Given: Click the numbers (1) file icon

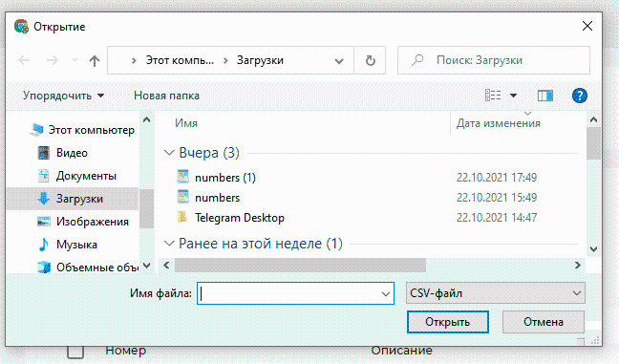Looking at the screenshot, I should pos(182,177).
